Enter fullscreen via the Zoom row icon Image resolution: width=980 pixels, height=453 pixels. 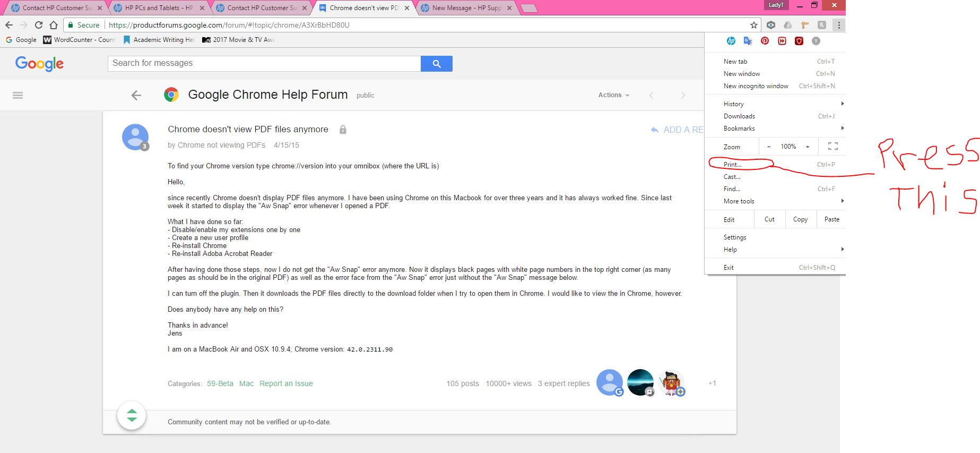click(x=833, y=147)
